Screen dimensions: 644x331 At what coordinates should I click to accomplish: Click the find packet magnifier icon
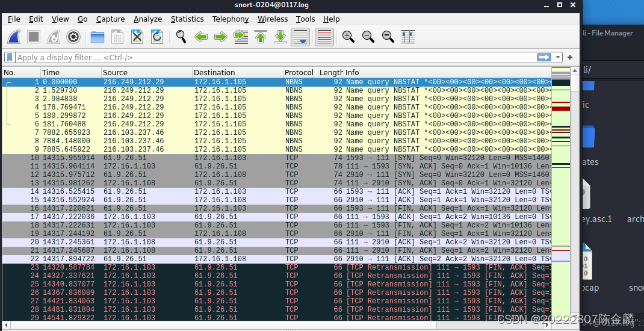(181, 37)
